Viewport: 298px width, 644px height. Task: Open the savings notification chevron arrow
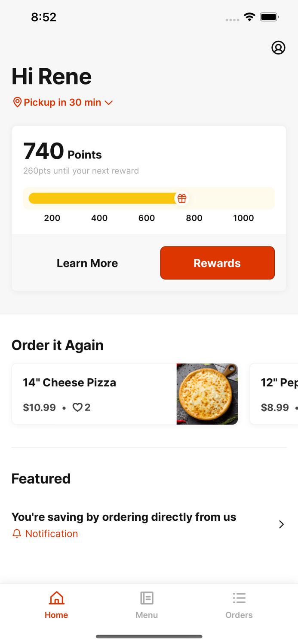(282, 524)
